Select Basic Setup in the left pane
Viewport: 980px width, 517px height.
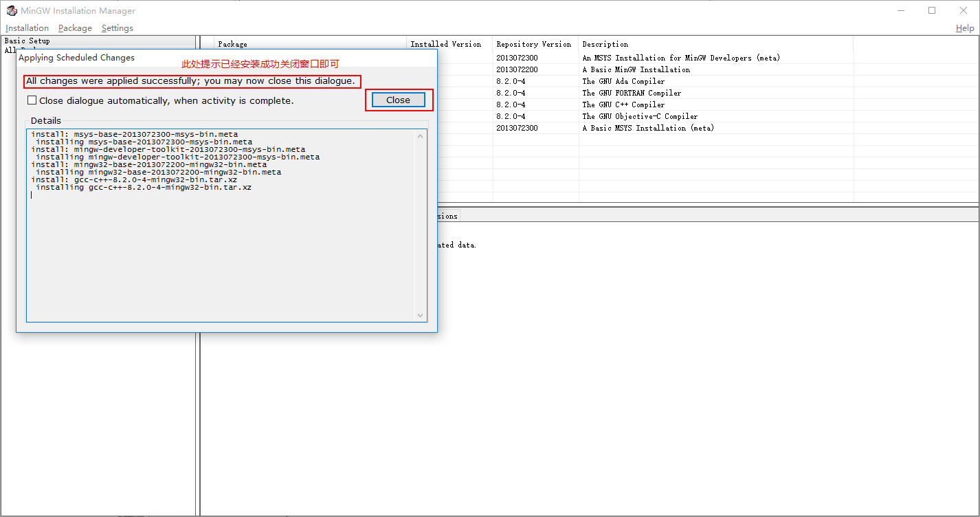tap(27, 41)
